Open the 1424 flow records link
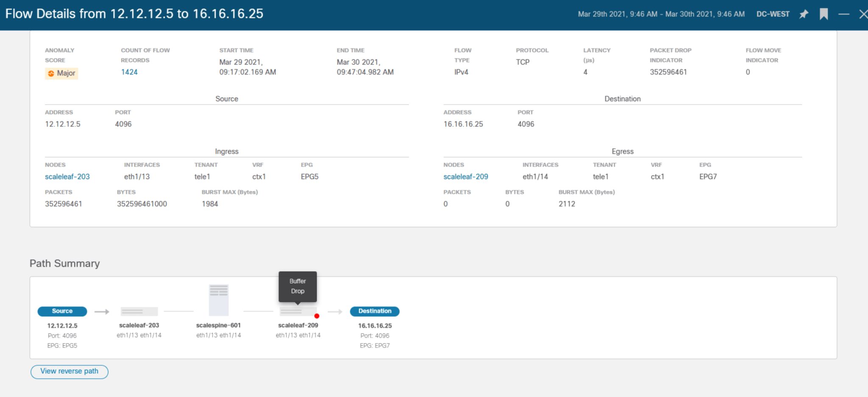This screenshot has height=397, width=868. pos(129,72)
